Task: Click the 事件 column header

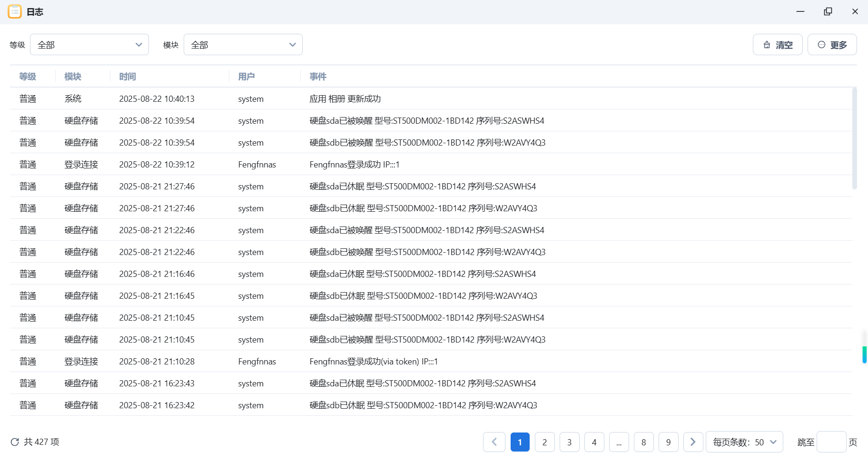Action: click(x=318, y=77)
